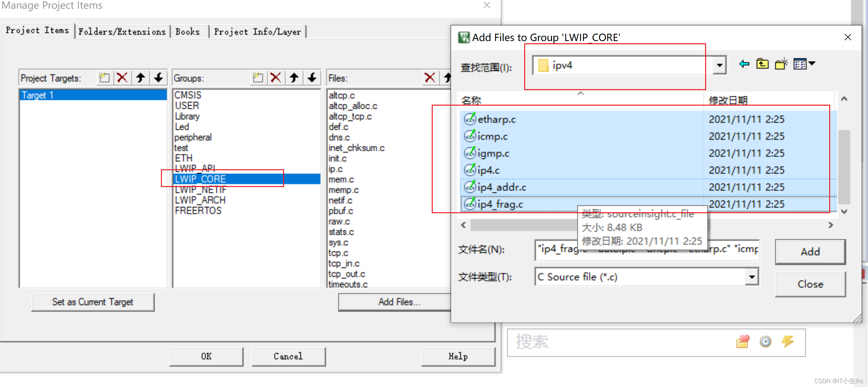The image size is (868, 387).
Task: Insert a new group with the new-item icon
Action: tap(258, 78)
